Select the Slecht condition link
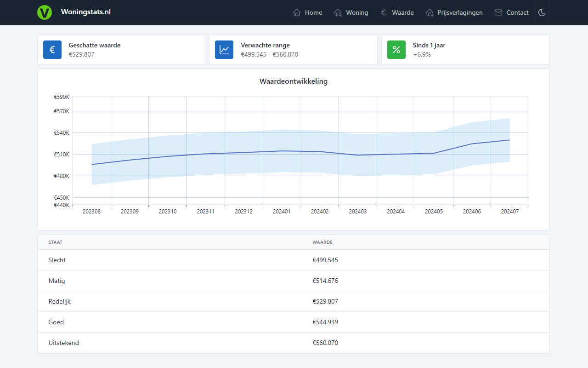588x368 pixels. coord(57,260)
